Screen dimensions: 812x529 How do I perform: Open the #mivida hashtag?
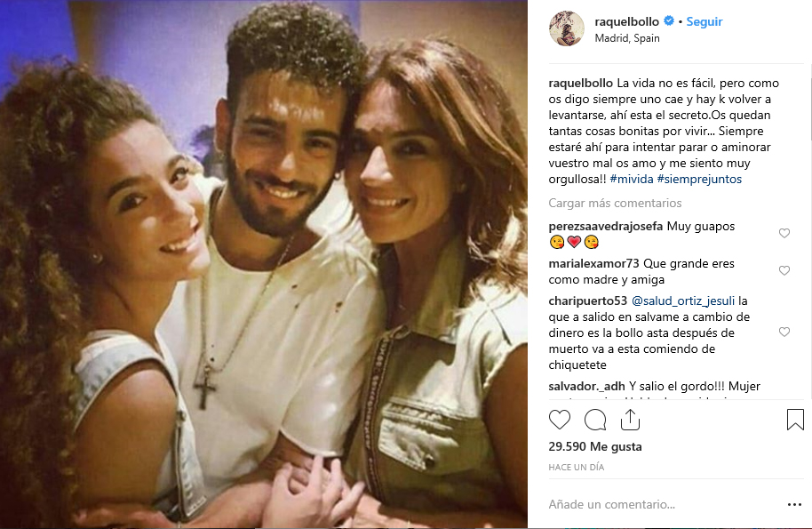[x=632, y=179]
